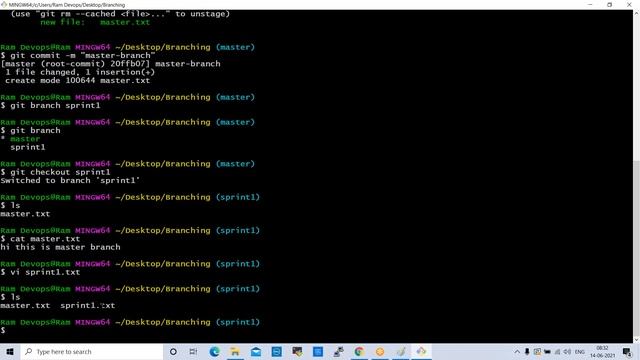The image size is (640, 360).
Task: Show hidden system tray icons
Action: (517, 351)
